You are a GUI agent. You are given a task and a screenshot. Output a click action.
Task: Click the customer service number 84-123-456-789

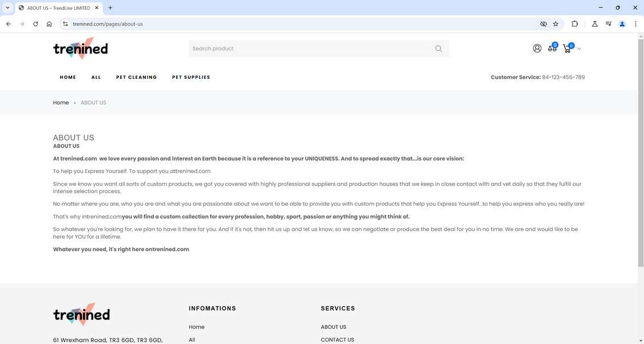coord(563,77)
